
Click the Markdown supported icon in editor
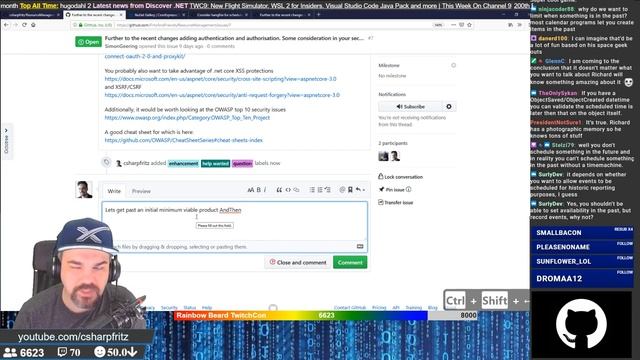pos(360,247)
